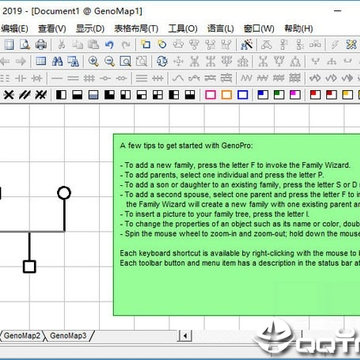Screen dimensions: 360x360
Task: Click the copy icon
Action: pyautogui.click(x=78, y=44)
